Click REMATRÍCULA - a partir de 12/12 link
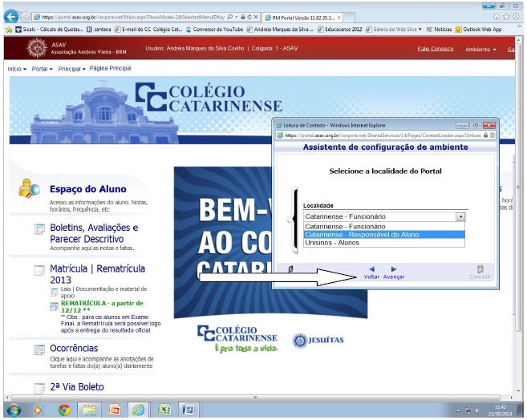Image resolution: width=527 pixels, height=420 pixels. 102,307
